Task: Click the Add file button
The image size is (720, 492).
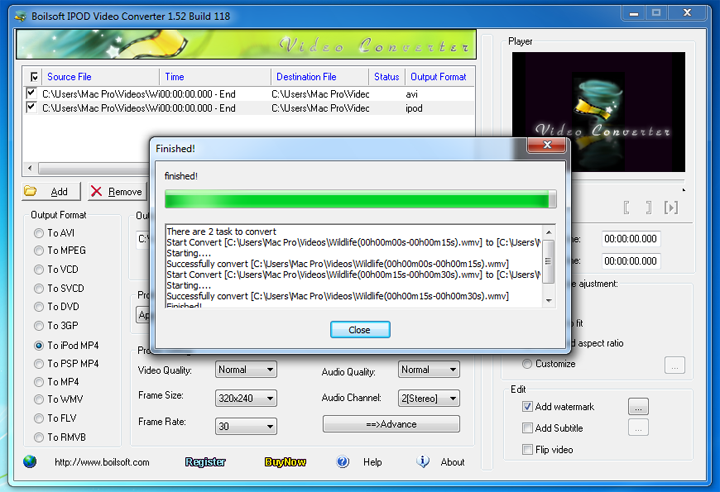Action: click(51, 191)
